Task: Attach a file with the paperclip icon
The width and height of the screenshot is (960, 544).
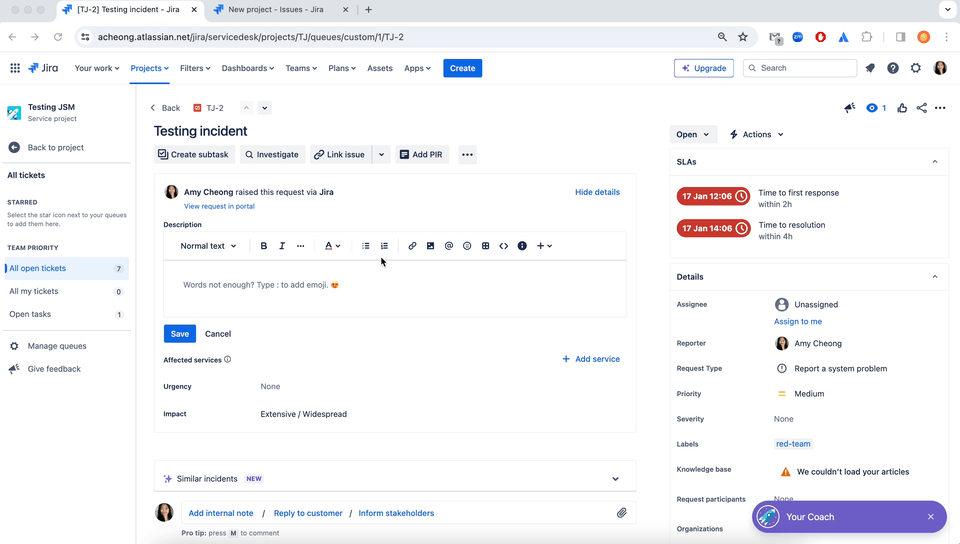Action: click(x=621, y=513)
